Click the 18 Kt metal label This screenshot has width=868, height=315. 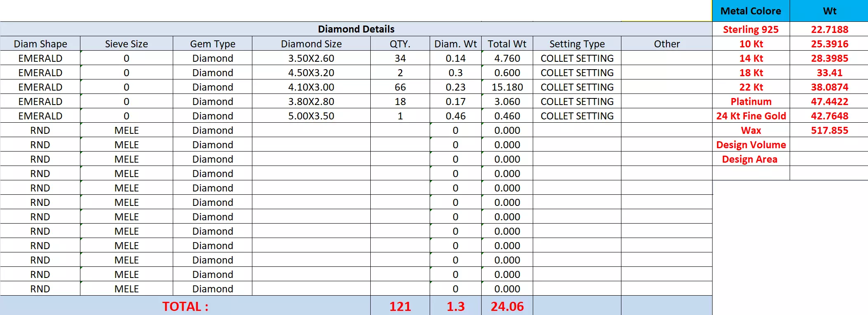click(x=751, y=72)
